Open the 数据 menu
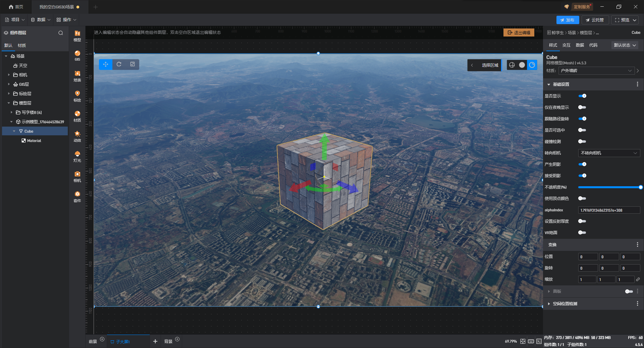This screenshot has width=644, height=348. click(x=41, y=20)
